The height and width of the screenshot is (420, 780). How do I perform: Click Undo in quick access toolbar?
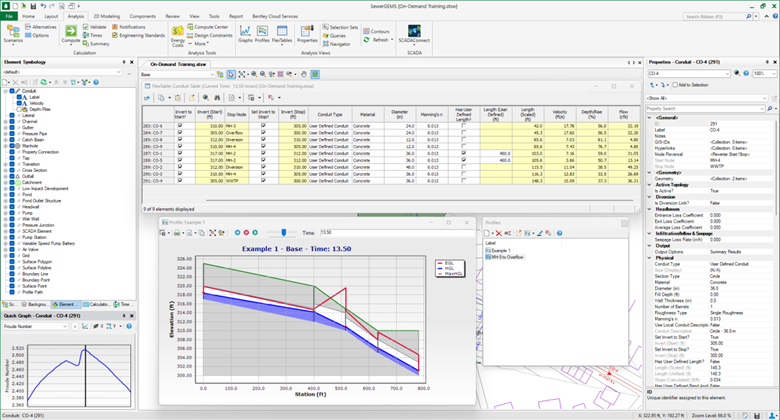[43, 6]
